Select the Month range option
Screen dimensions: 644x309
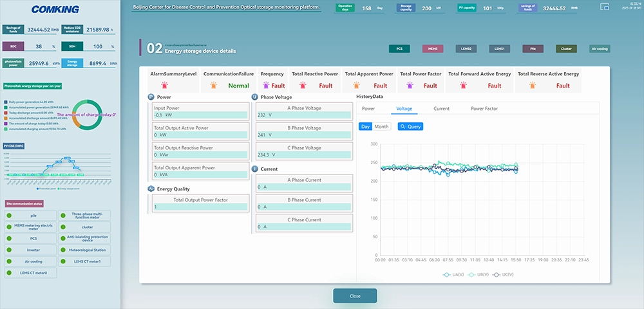(381, 126)
